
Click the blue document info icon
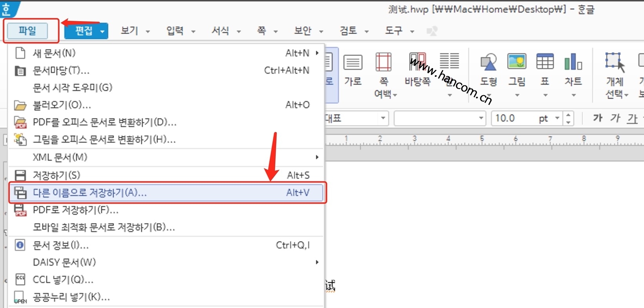click(x=20, y=245)
